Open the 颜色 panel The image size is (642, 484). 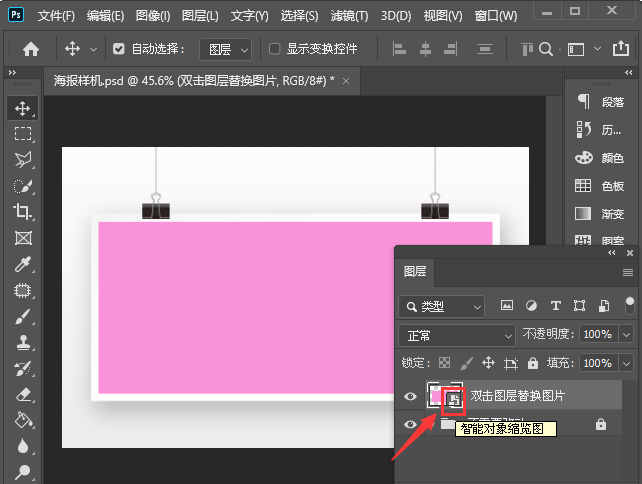600,158
